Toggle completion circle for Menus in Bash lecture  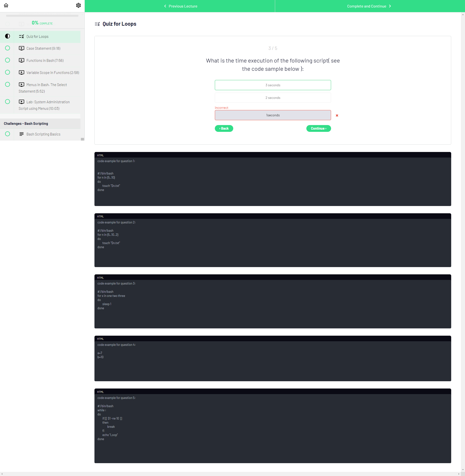8,84
